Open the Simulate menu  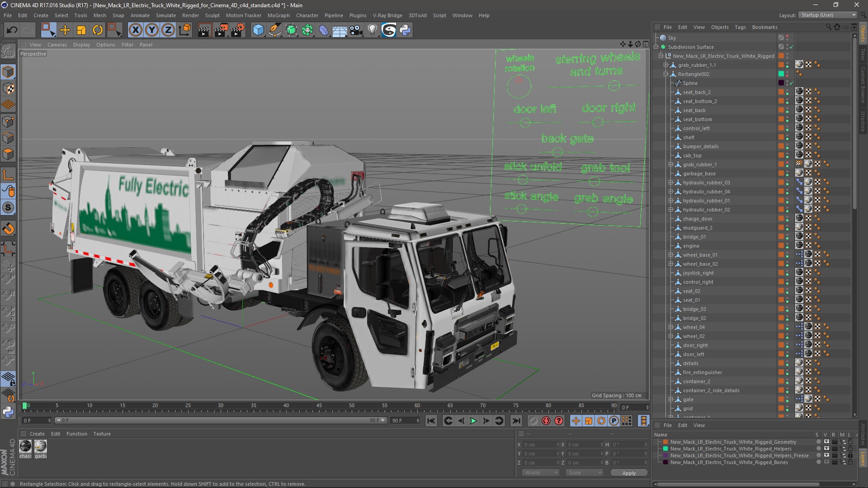tap(165, 15)
